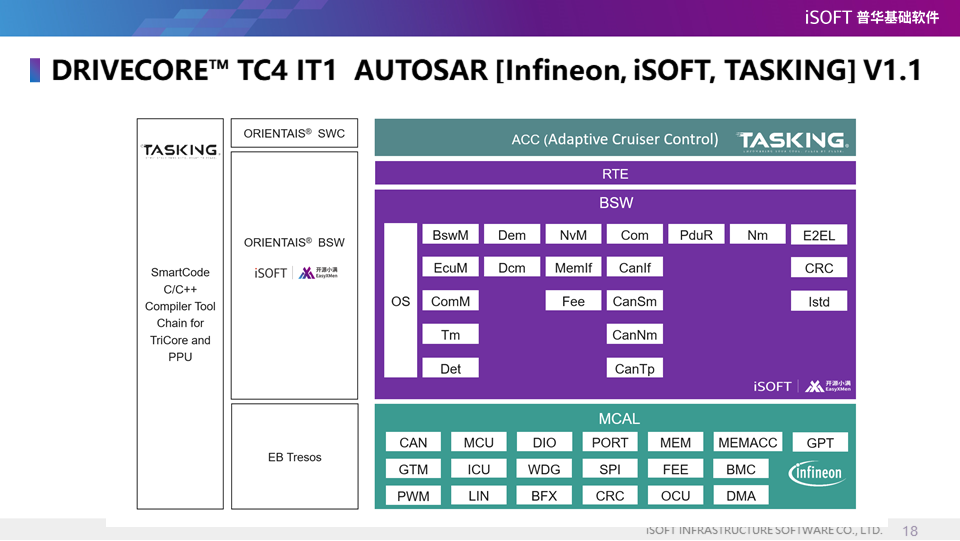This screenshot has width=960, height=541.
Task: Select the CanSm module box
Action: (x=634, y=301)
